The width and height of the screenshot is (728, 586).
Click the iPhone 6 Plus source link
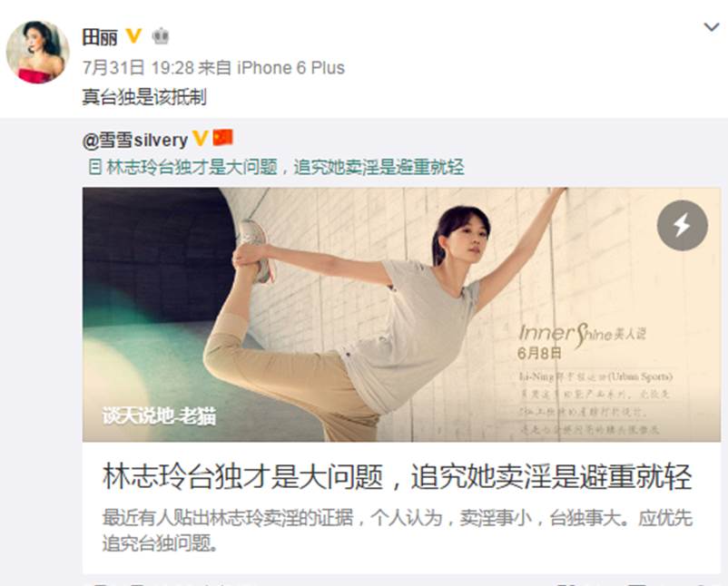[x=290, y=68]
